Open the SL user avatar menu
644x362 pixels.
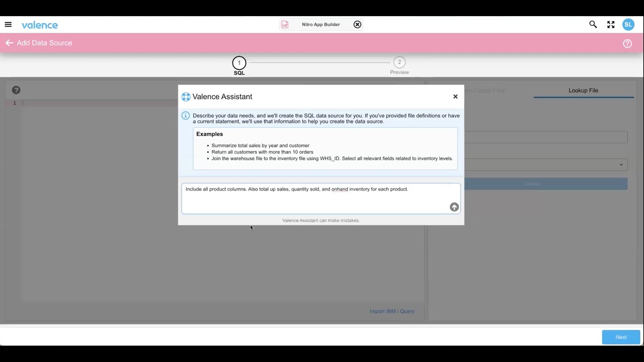(x=628, y=25)
